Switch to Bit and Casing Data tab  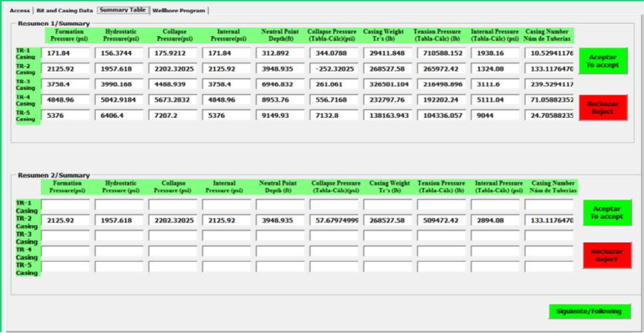pos(64,11)
